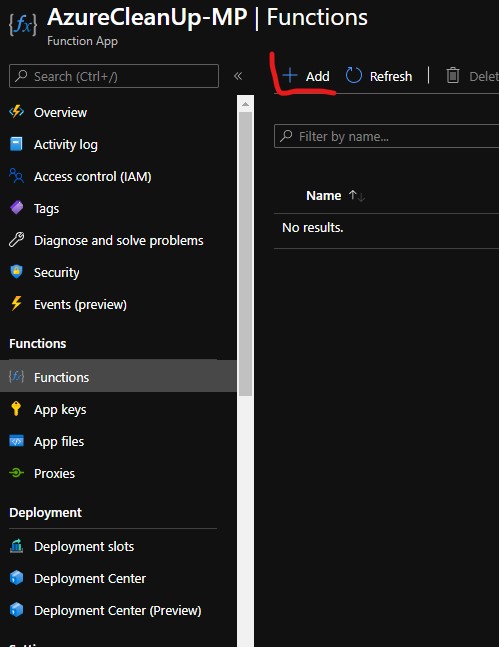The height and width of the screenshot is (647, 499).
Task: Click the App files code icon
Action: [17, 441]
